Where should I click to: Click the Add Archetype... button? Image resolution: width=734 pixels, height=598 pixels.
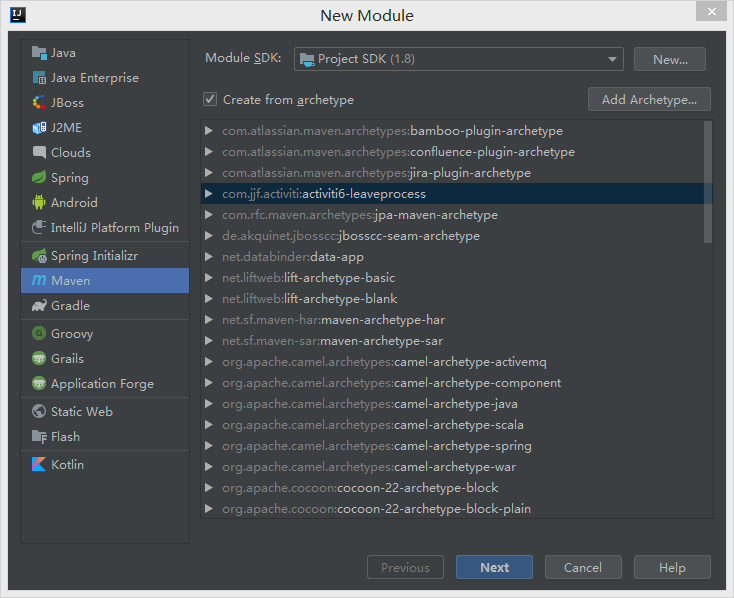tap(649, 99)
